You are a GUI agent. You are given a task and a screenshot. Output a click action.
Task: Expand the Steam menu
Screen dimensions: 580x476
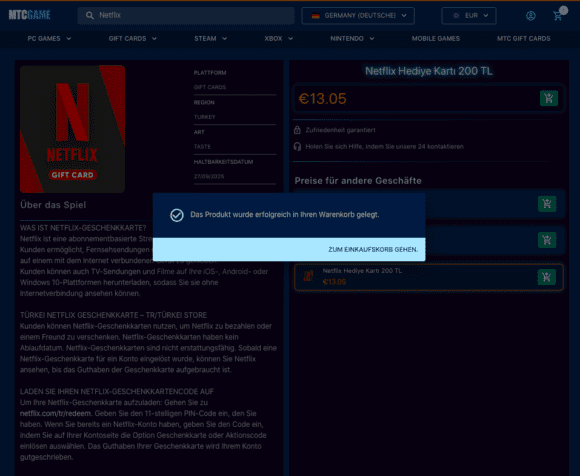click(x=210, y=38)
